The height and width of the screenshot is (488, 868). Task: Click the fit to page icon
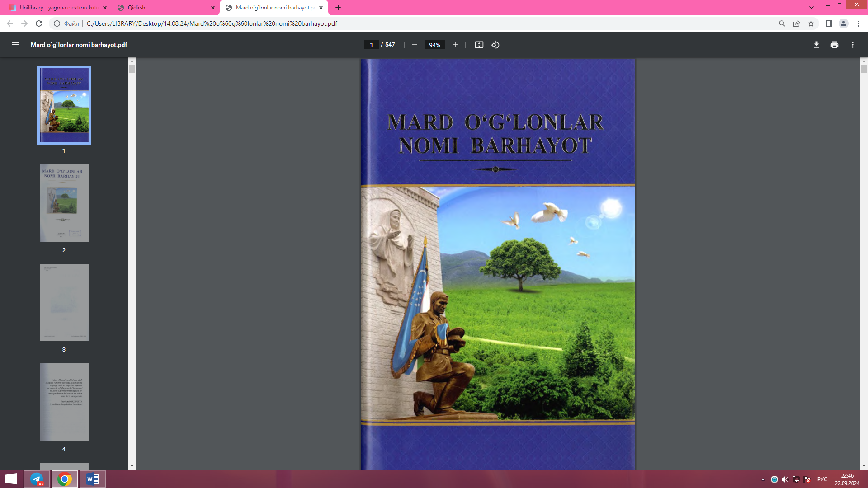479,45
